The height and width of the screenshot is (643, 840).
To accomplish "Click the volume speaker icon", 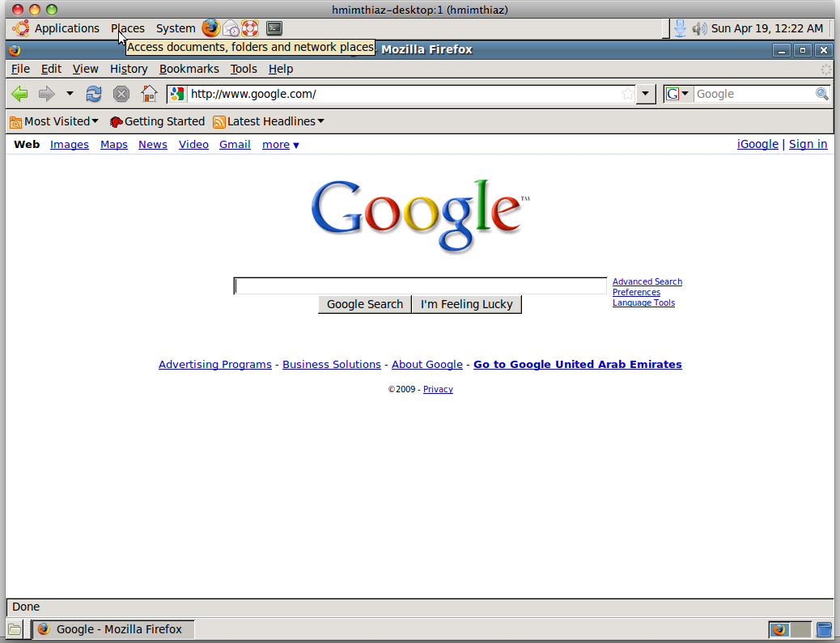I will coord(699,28).
